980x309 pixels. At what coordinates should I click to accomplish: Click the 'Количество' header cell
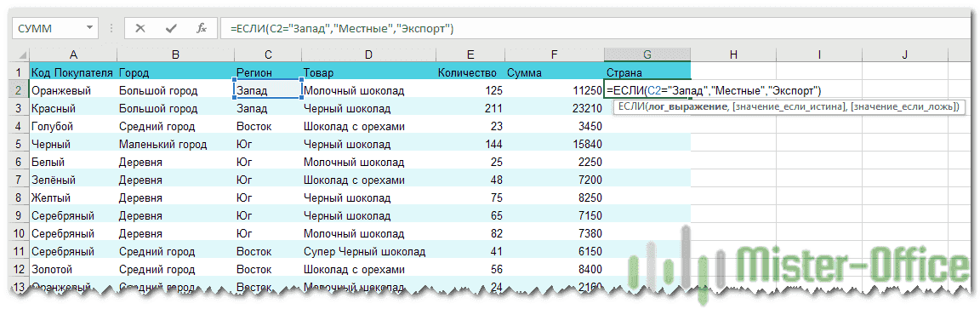point(470,72)
